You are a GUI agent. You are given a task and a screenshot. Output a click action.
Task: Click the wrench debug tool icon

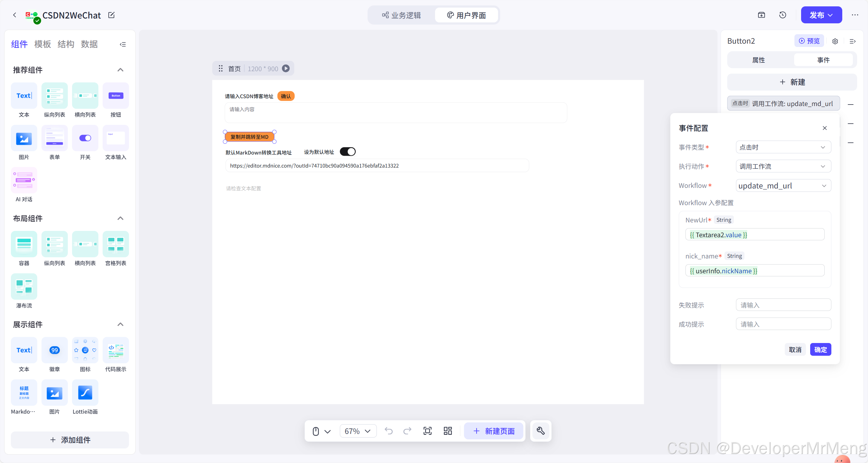[x=540, y=431]
